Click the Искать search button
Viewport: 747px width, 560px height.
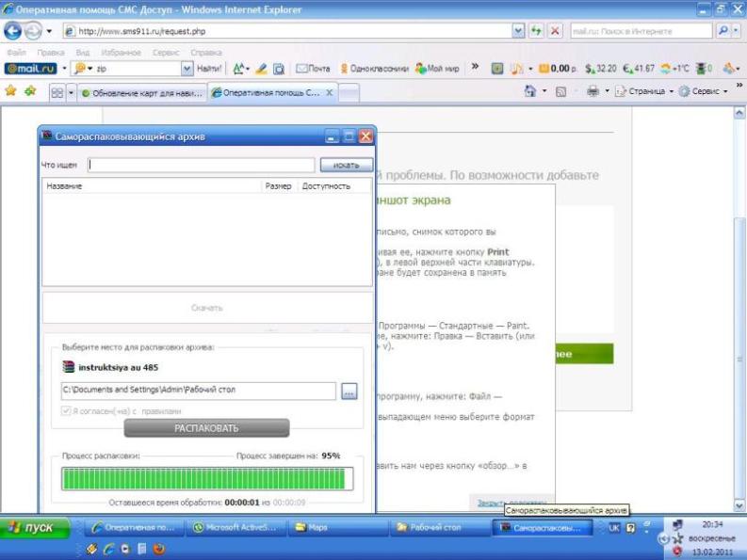(x=346, y=165)
